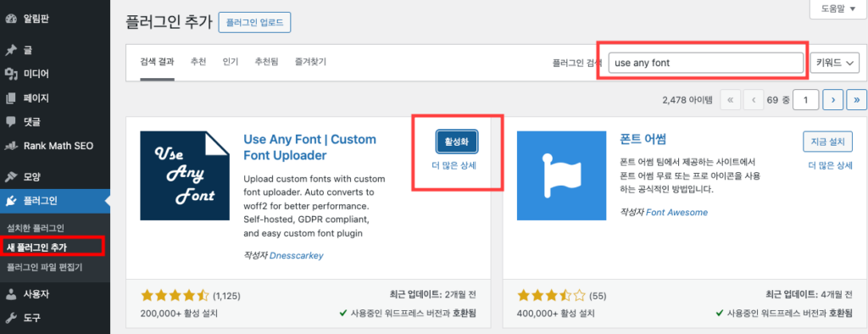Image resolution: width=868 pixels, height=334 pixels.
Task: Open 플러그인 파일 편집기 submenu
Action: pyautogui.click(x=44, y=268)
